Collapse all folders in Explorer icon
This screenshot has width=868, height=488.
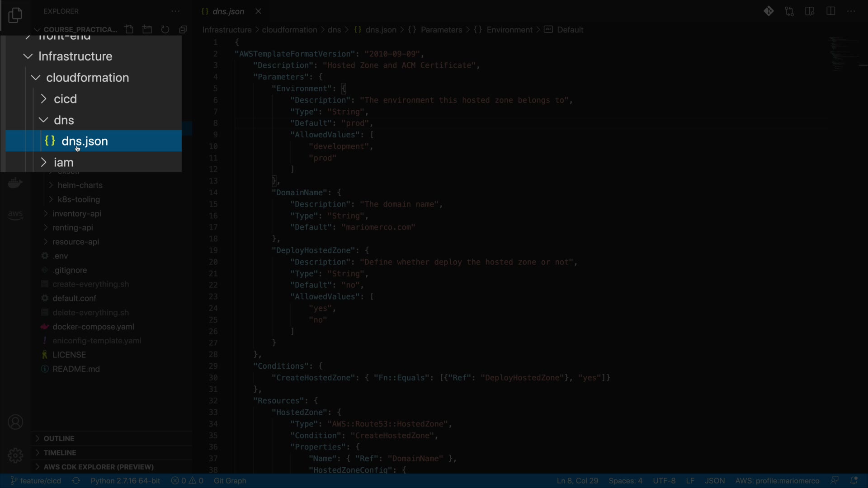coord(183,30)
